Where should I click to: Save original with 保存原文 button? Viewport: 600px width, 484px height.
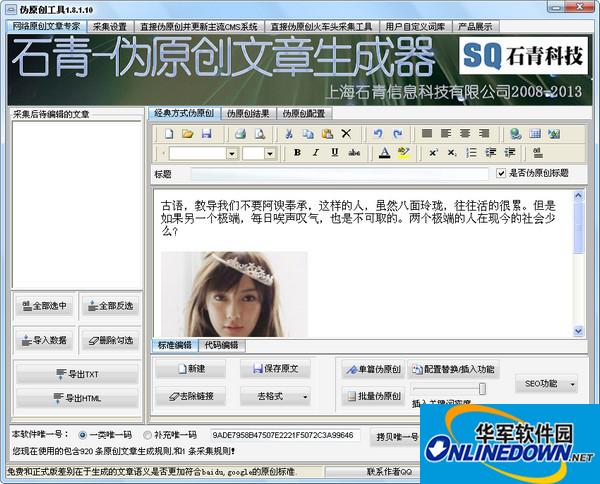275,369
